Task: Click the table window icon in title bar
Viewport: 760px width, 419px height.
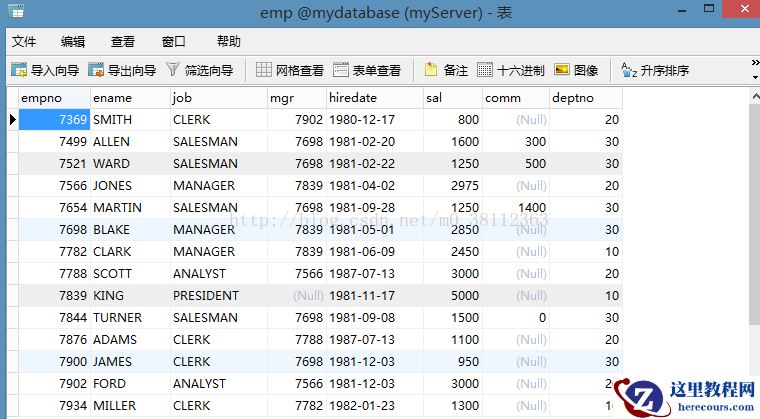Action: pyautogui.click(x=16, y=11)
